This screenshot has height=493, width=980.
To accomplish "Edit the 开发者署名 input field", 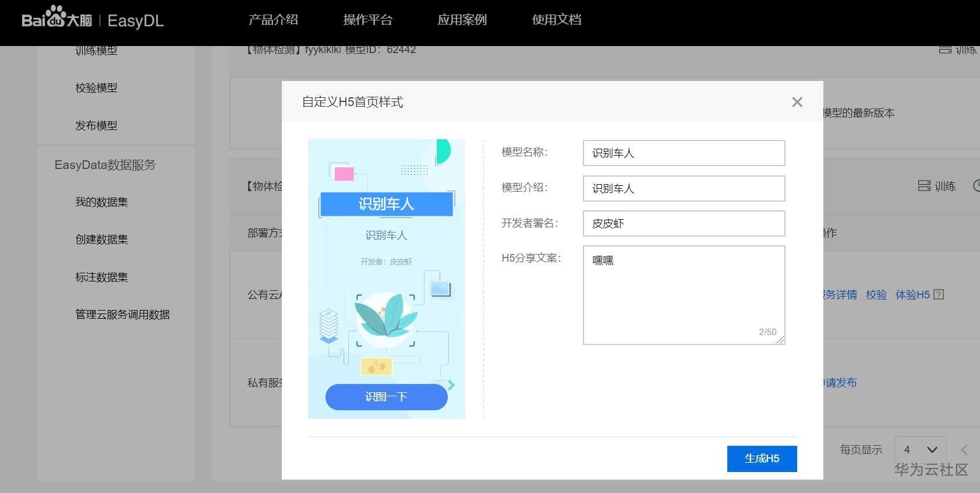I will (x=684, y=223).
